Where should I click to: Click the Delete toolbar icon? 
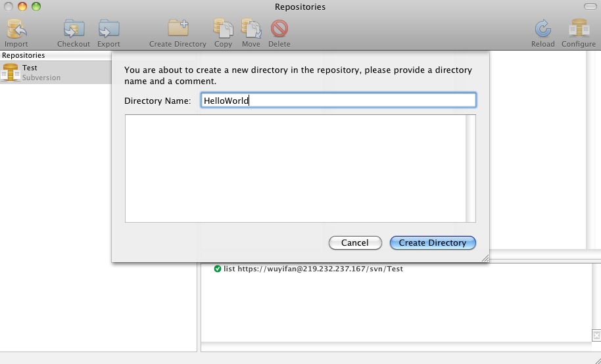pyautogui.click(x=279, y=29)
